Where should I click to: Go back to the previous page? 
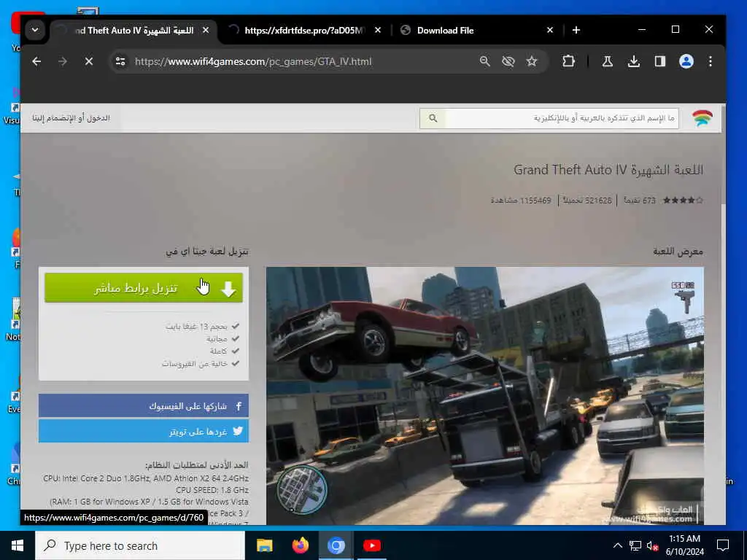coord(36,61)
